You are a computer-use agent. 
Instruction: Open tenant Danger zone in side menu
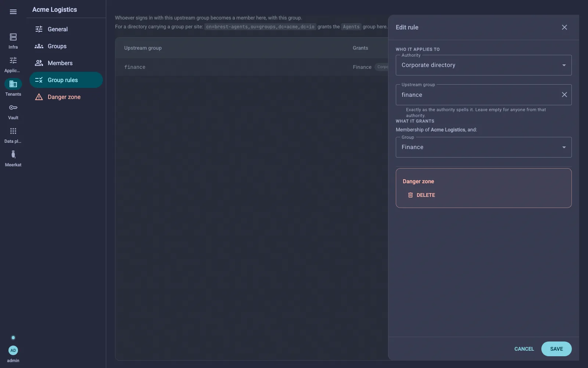(66, 97)
